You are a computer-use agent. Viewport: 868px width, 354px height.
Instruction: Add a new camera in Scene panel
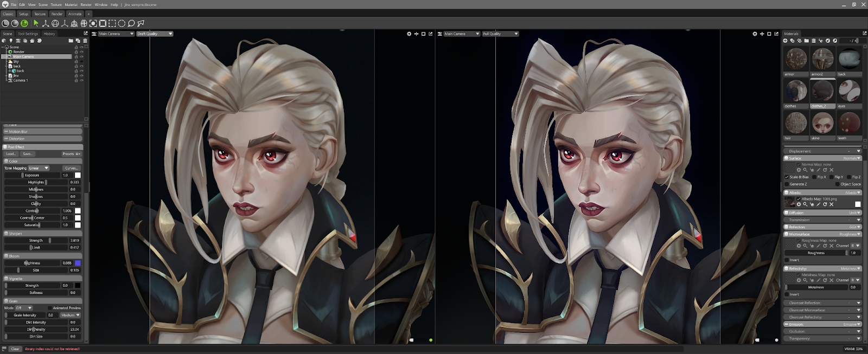[x=18, y=41]
